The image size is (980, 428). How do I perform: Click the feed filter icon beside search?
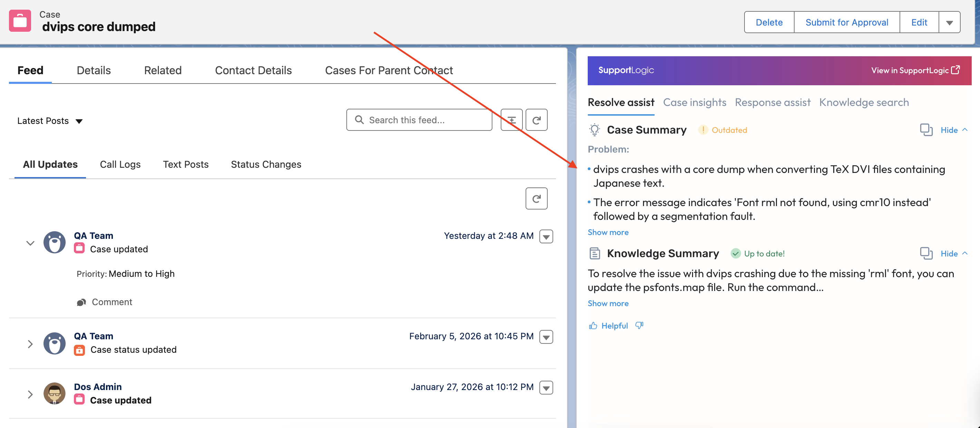pyautogui.click(x=511, y=120)
